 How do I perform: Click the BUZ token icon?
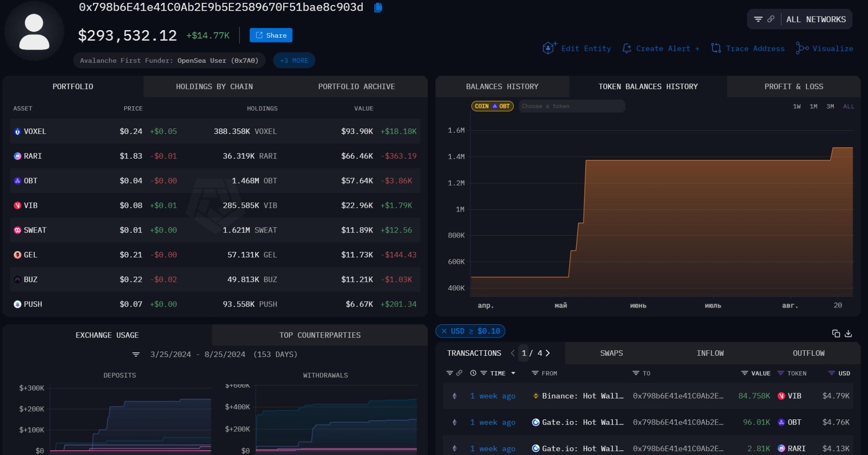[17, 279]
